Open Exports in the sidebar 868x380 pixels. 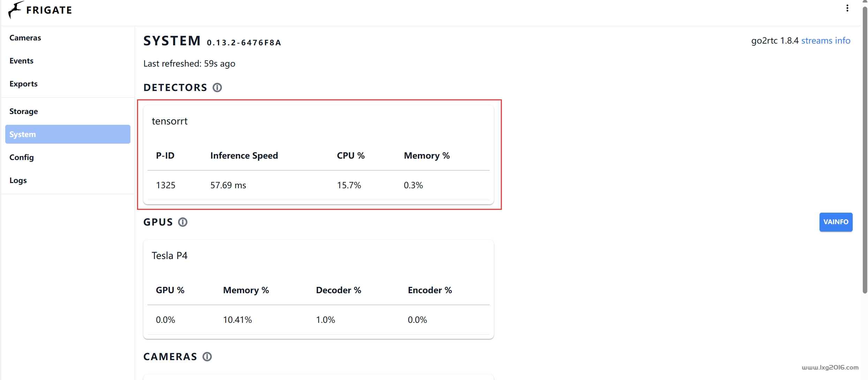pyautogui.click(x=23, y=84)
